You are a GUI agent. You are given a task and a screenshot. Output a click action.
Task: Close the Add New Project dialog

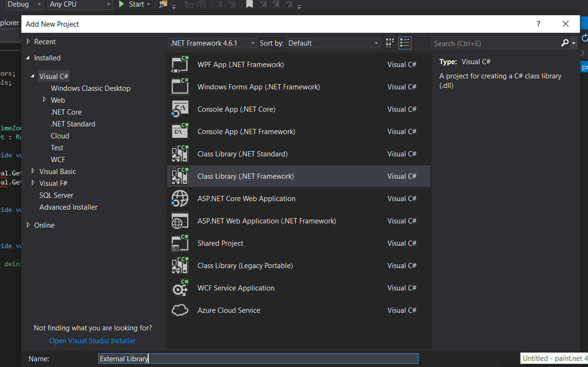[565, 24]
